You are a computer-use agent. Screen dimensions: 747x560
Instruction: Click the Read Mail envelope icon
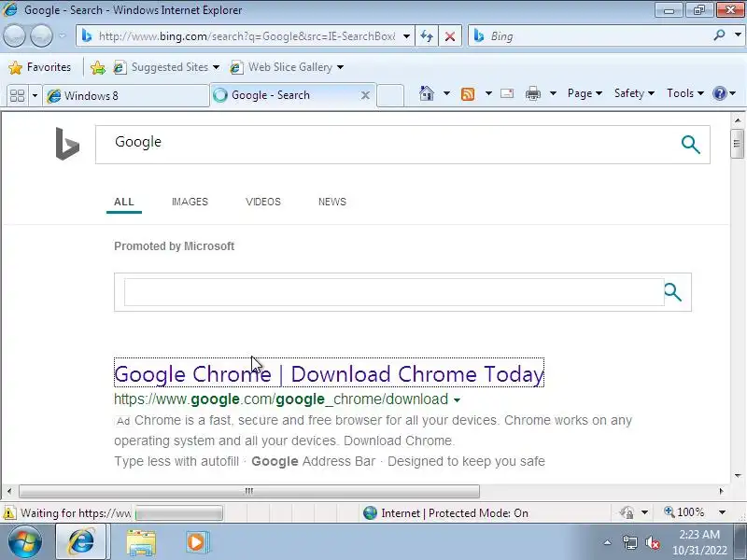[x=507, y=93]
